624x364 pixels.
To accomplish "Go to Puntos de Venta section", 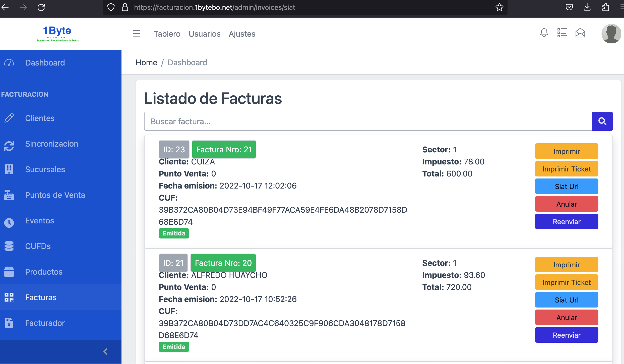I will [x=55, y=195].
